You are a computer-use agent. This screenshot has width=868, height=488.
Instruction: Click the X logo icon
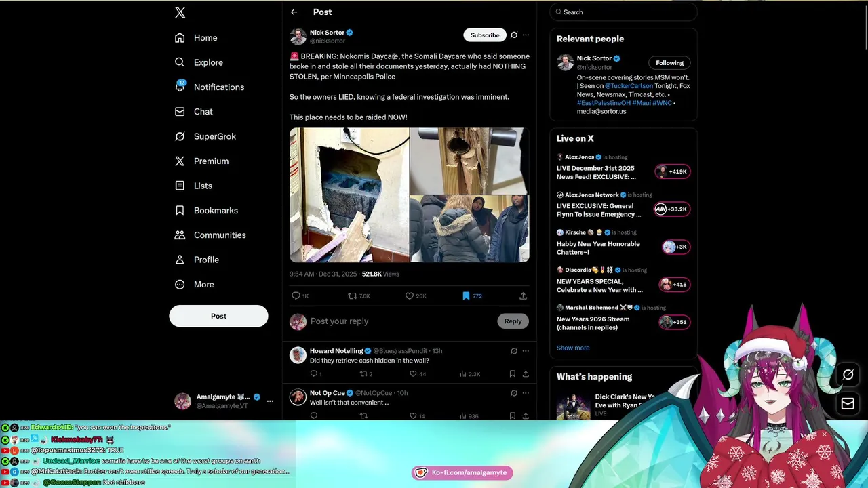tap(180, 12)
